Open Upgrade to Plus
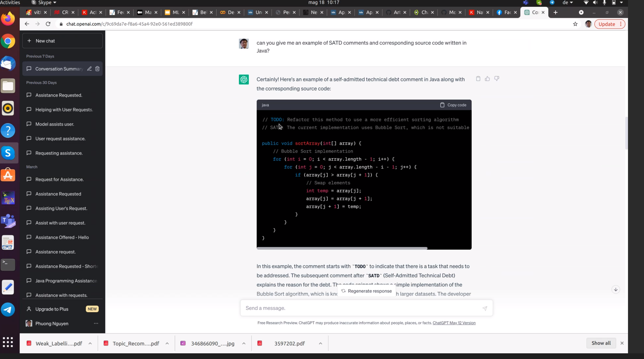Image resolution: width=644 pixels, height=359 pixels. click(62, 309)
